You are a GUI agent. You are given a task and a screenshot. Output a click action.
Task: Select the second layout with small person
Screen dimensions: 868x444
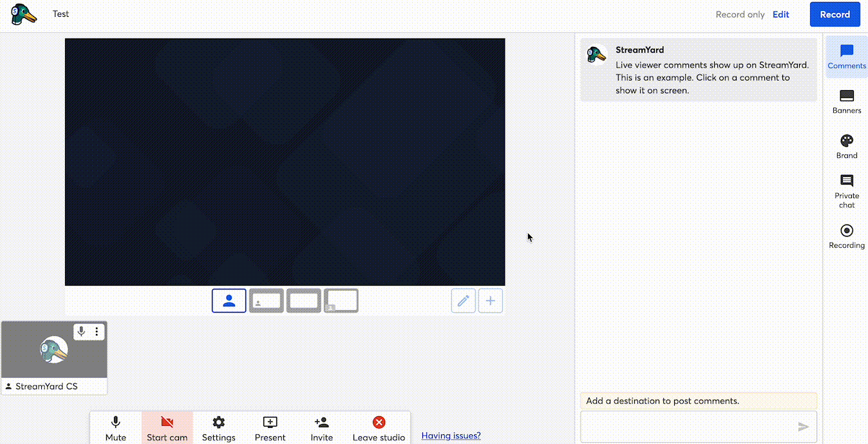pyautogui.click(x=267, y=301)
